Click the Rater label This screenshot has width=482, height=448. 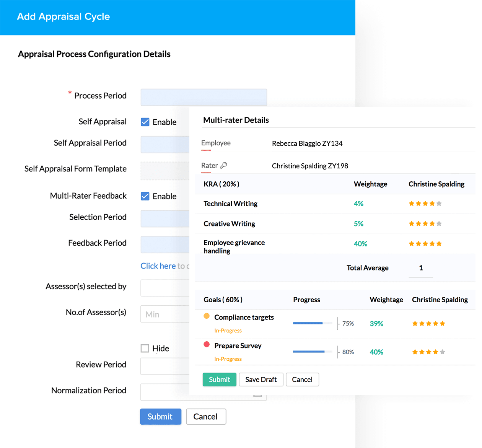click(x=209, y=166)
